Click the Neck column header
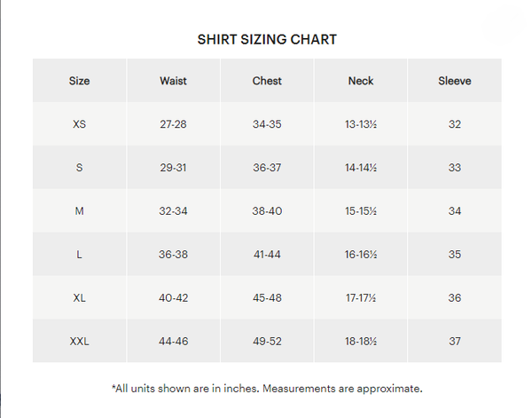 click(x=361, y=81)
